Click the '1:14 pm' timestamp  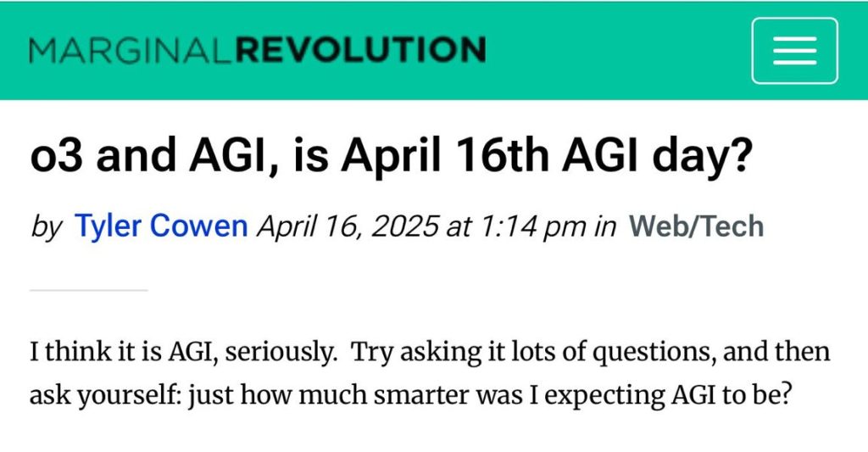click(532, 226)
